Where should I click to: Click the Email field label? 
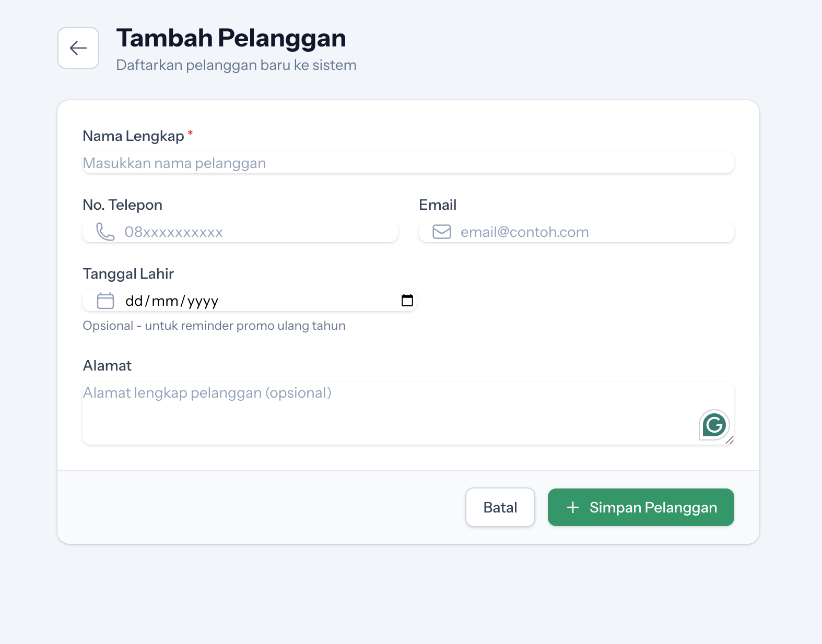pos(438,205)
